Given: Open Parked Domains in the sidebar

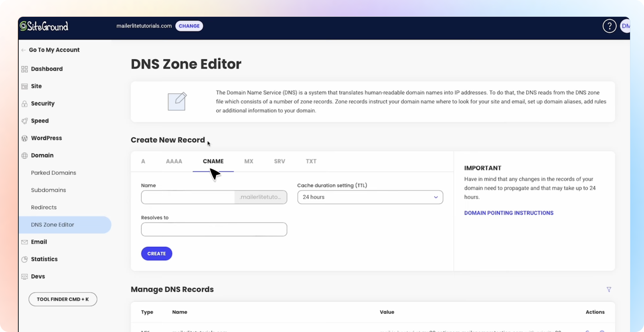Looking at the screenshot, I should 53,173.
